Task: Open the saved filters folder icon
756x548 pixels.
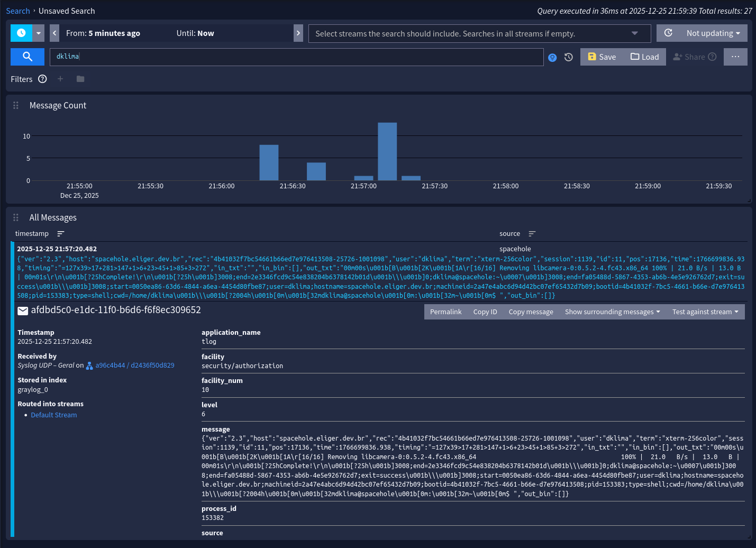Action: 80,79
